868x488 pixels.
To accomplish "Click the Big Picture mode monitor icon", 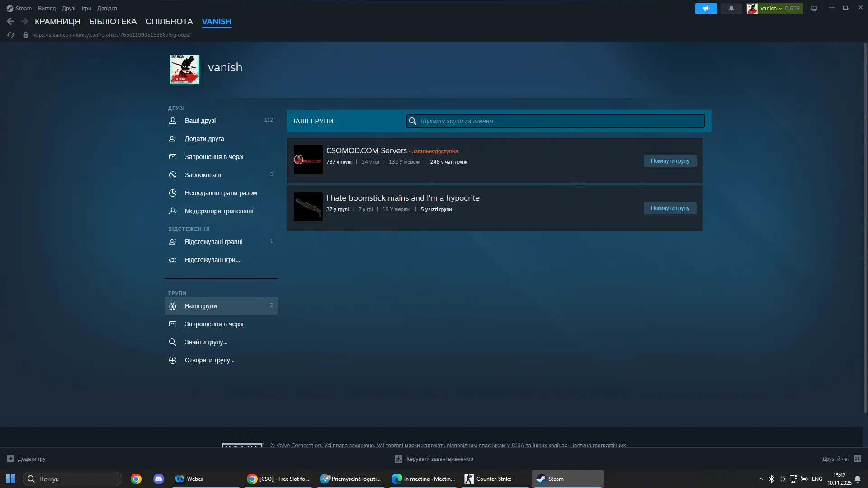I will pyautogui.click(x=814, y=9).
